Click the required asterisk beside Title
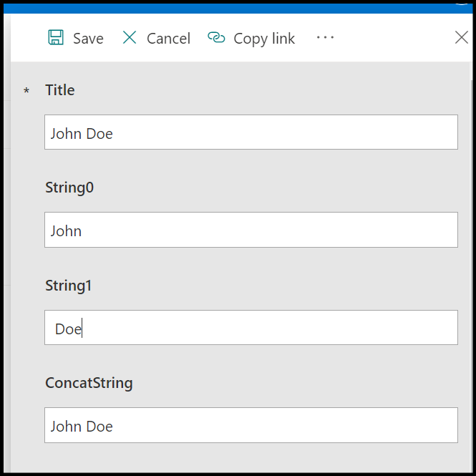Screen dimensions: 476x476 [27, 92]
